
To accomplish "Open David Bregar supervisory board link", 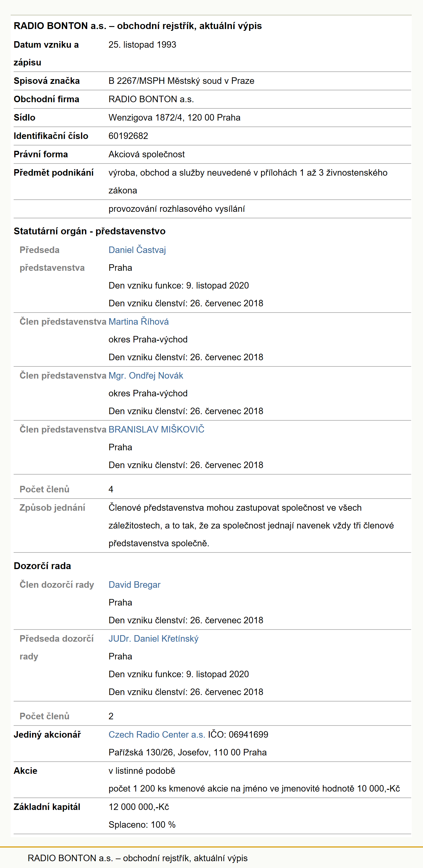I will [x=134, y=584].
